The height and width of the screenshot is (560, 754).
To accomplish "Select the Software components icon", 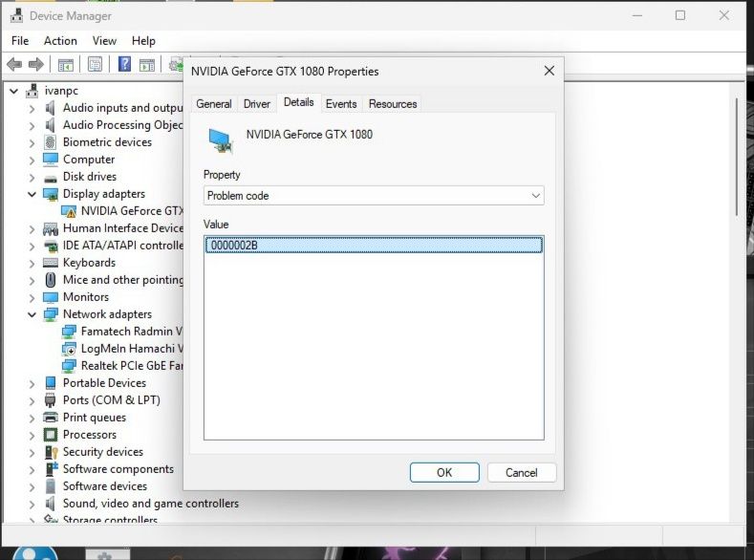I will tap(52, 468).
